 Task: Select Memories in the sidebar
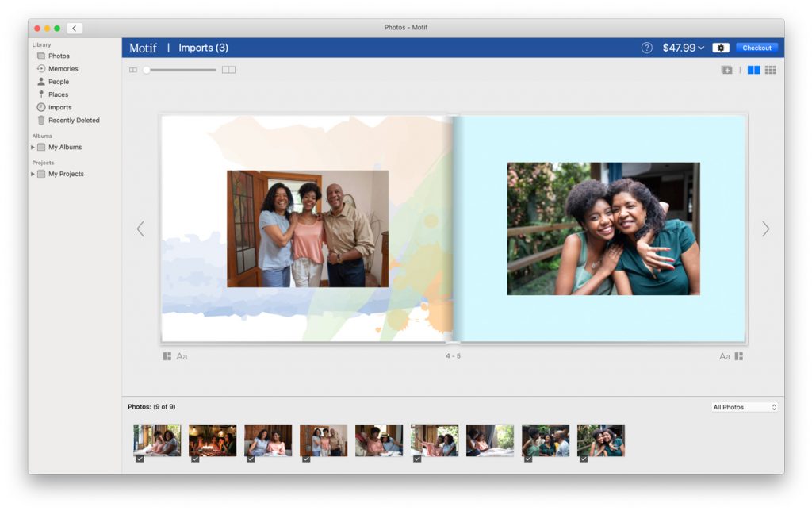pyautogui.click(x=63, y=68)
